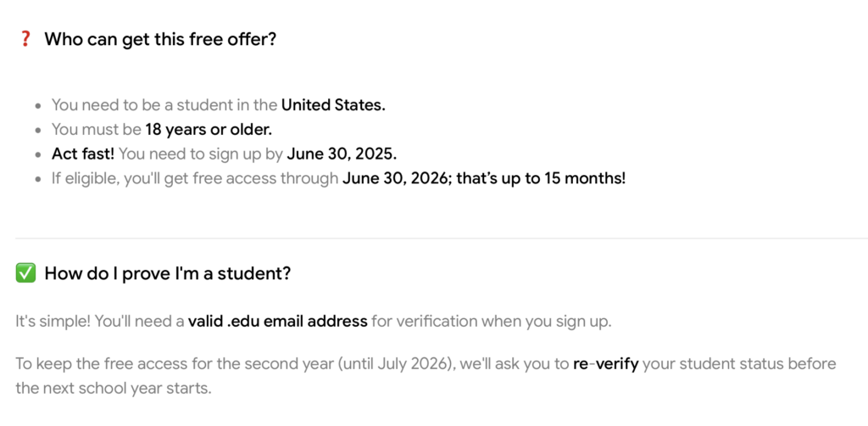Click the sentence starting 'It's simple!'
Screen dimensions: 868x426
click(314, 322)
